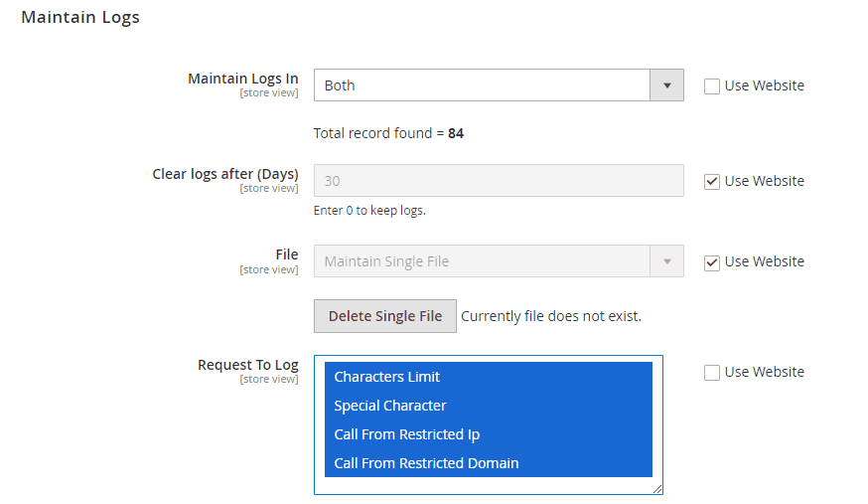The width and height of the screenshot is (868, 504).
Task: Open the Maintain Single File dropdown
Action: point(482,261)
